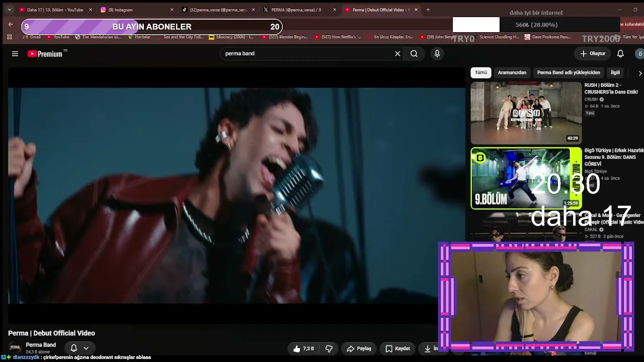
Task: Click the 24,3 B abone subscriber count
Action: 37,352
